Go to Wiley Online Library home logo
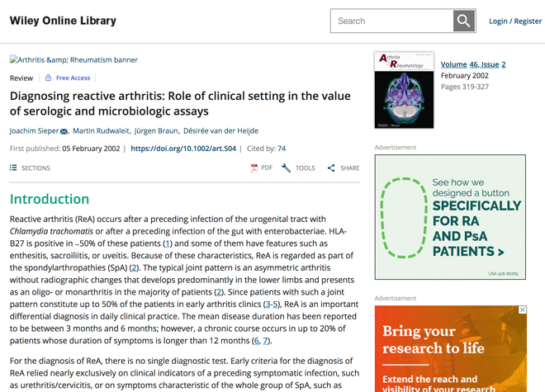This screenshot has height=392, width=545. [63, 21]
